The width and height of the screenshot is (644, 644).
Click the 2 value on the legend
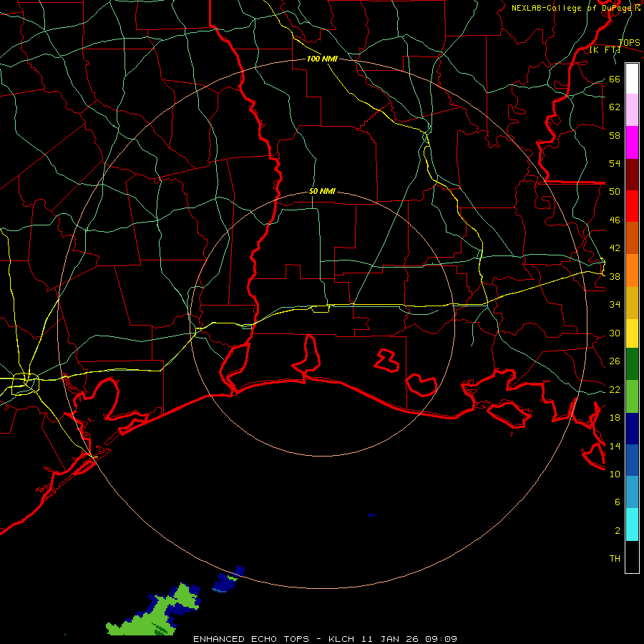[x=618, y=531]
